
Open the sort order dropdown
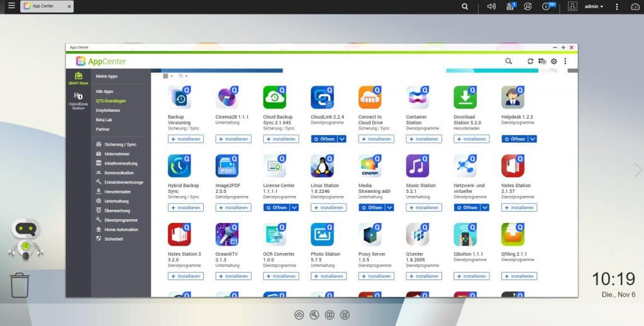tap(183, 76)
